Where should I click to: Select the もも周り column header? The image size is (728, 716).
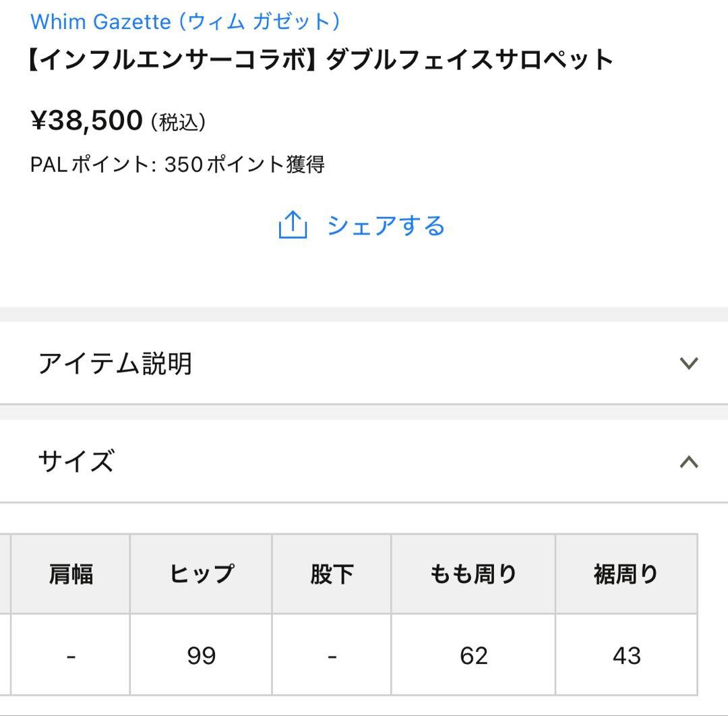(472, 574)
